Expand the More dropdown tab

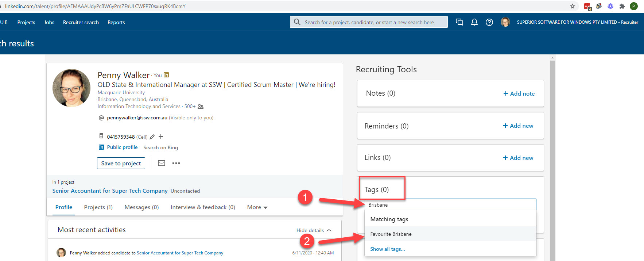click(x=257, y=207)
